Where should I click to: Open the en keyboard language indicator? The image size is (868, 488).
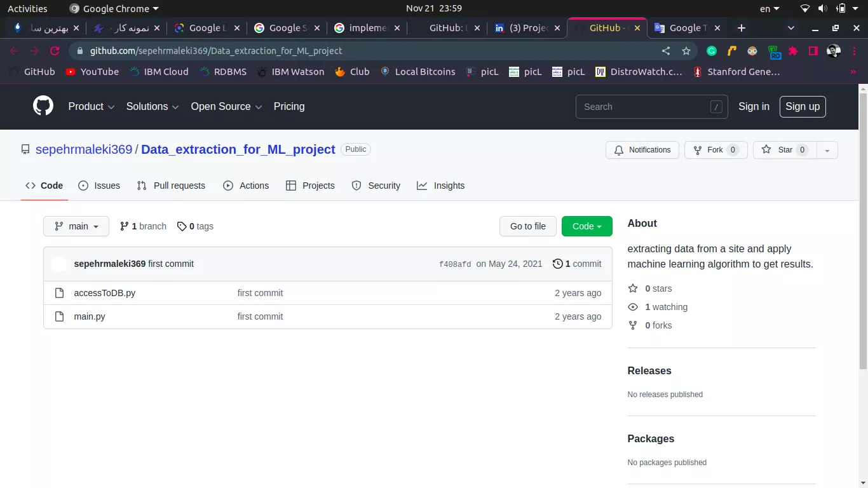(x=770, y=9)
